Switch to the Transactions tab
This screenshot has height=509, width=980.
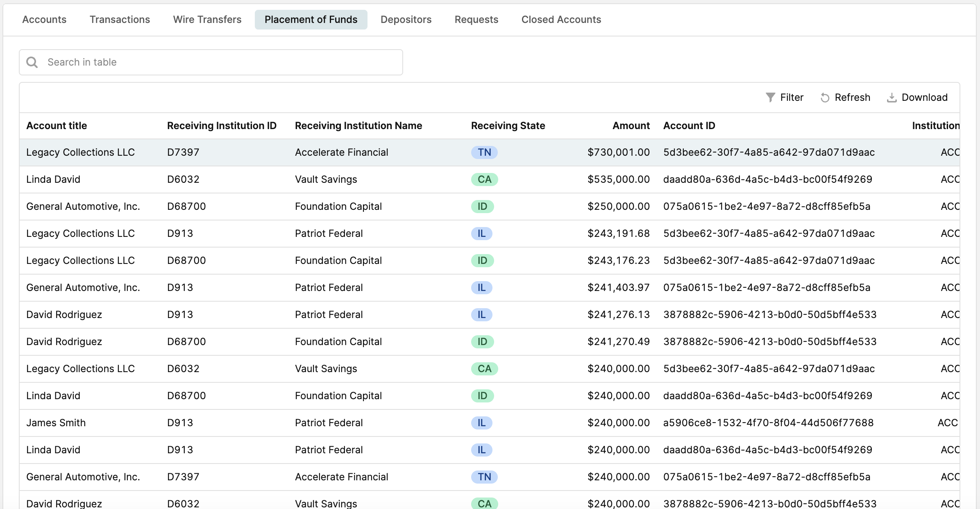tap(120, 20)
